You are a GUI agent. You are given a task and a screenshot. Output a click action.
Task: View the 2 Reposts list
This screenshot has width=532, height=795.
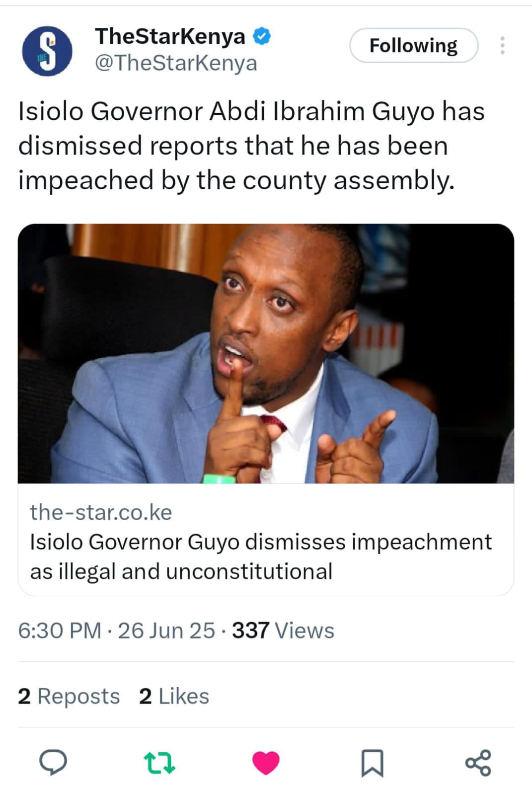69,696
